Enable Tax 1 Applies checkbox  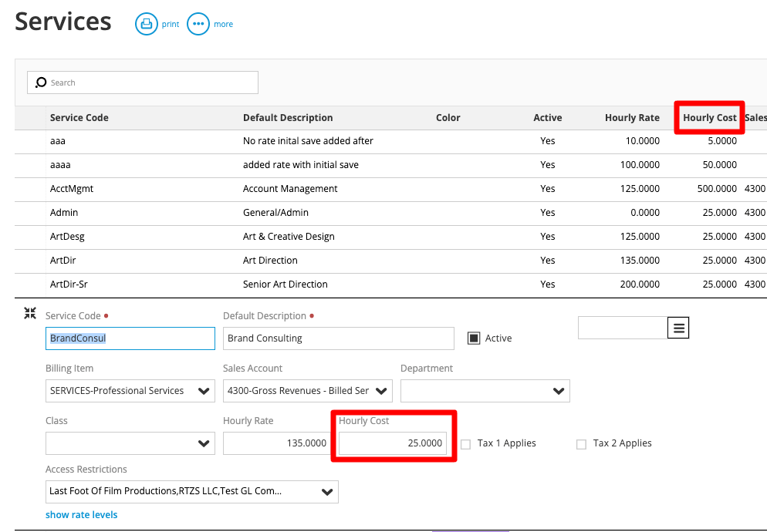pos(466,444)
